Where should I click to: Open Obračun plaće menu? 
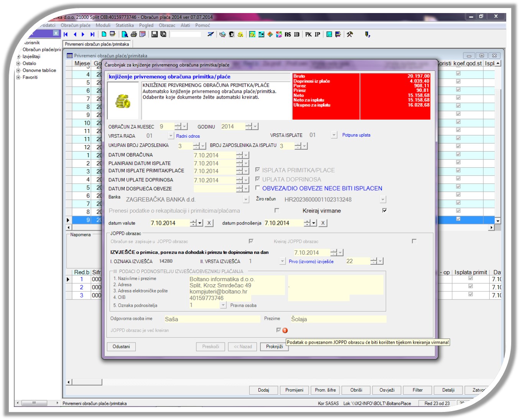[76, 25]
